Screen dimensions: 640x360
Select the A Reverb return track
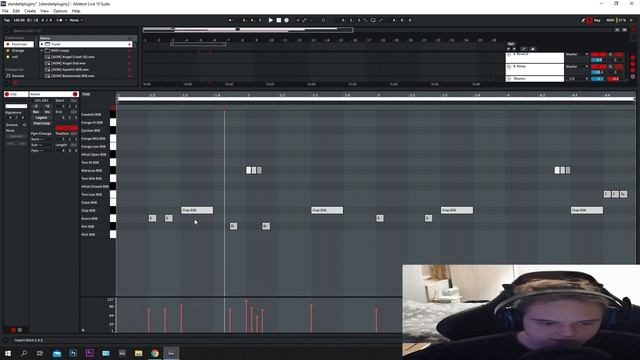coord(535,57)
